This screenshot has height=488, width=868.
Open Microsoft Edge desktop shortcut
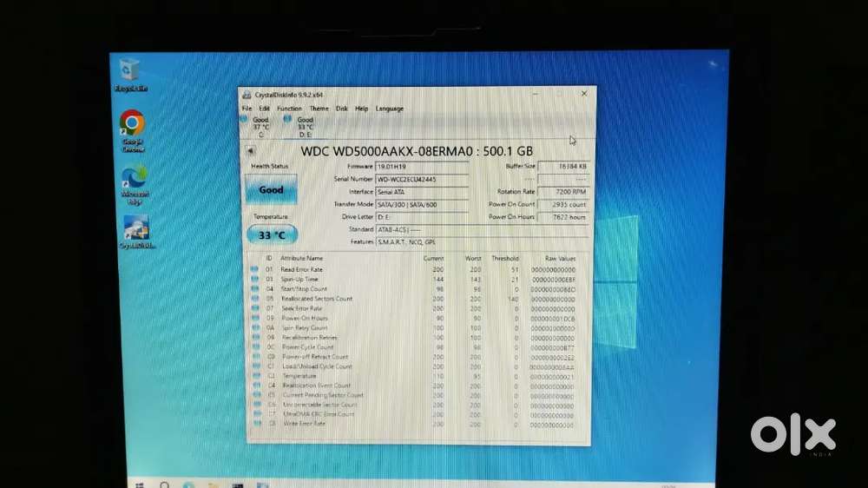tap(135, 184)
